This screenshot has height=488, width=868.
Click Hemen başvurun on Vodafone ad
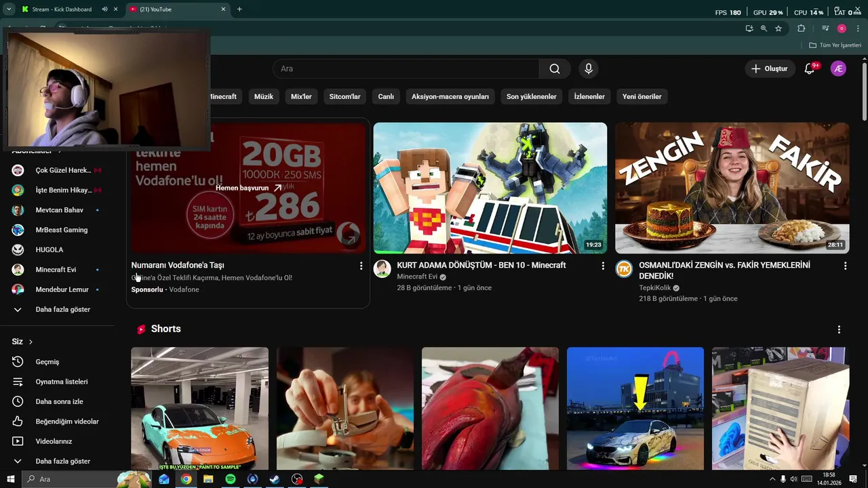point(248,188)
